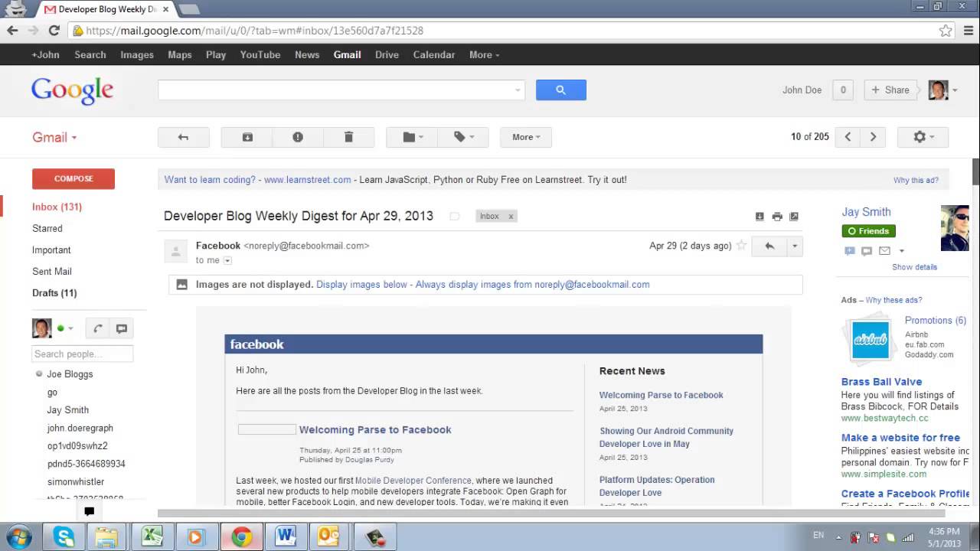The height and width of the screenshot is (551, 980).
Task: Click the page's vertical scrollbar
Action: click(976, 172)
